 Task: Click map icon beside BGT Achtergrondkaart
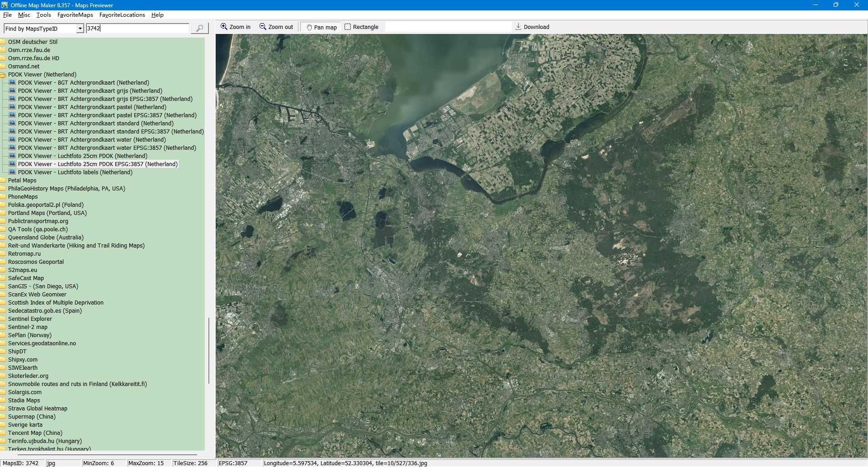12,83
